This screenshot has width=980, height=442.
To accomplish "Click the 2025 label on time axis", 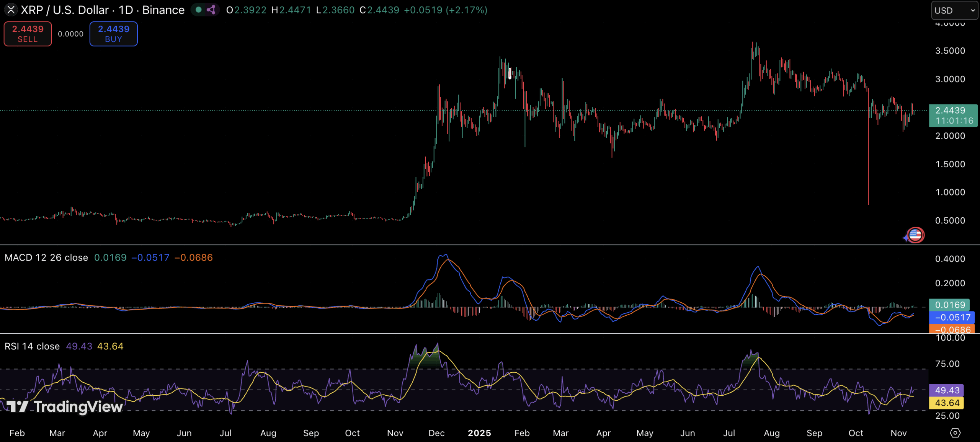I will coord(479,433).
